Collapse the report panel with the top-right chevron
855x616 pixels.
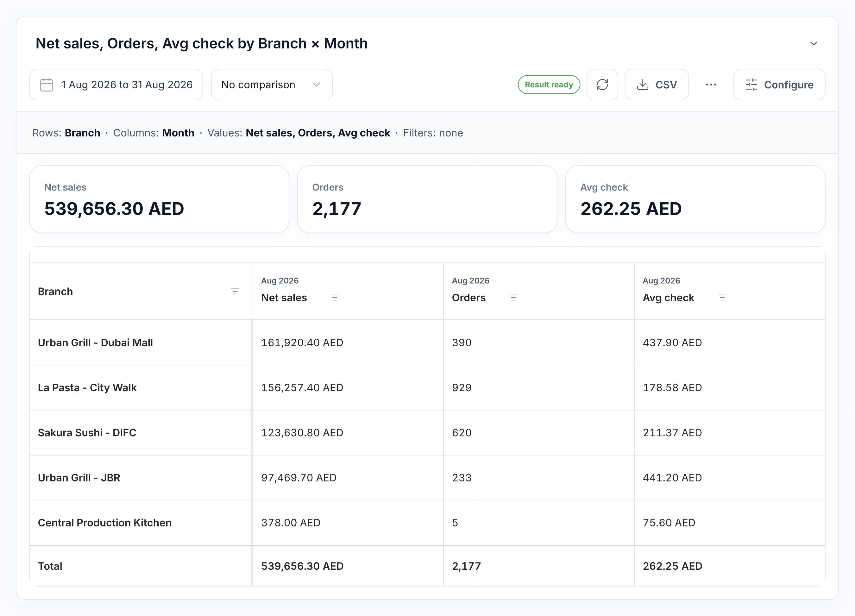tap(813, 44)
